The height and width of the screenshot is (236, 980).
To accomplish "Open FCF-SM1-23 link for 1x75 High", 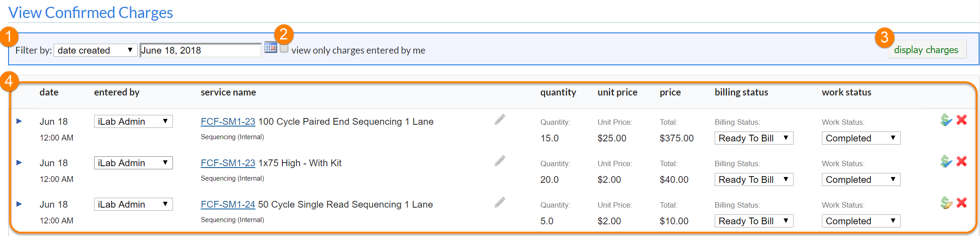I will [228, 163].
